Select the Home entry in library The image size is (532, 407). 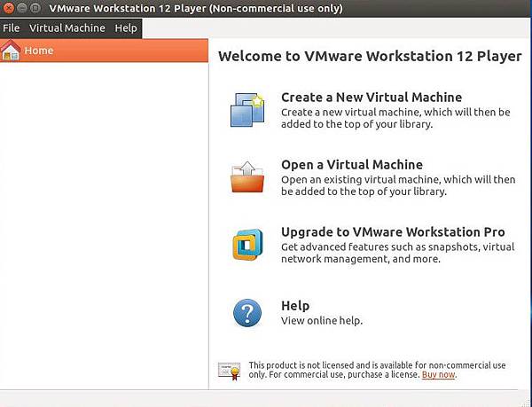click(x=104, y=51)
